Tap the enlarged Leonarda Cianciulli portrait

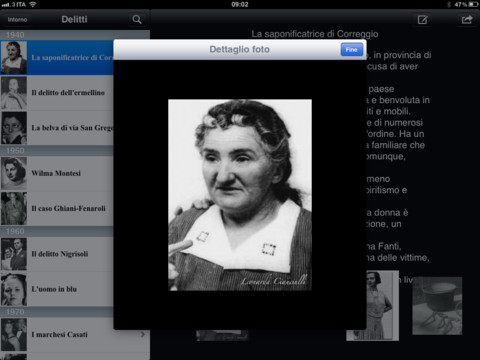tap(240, 195)
